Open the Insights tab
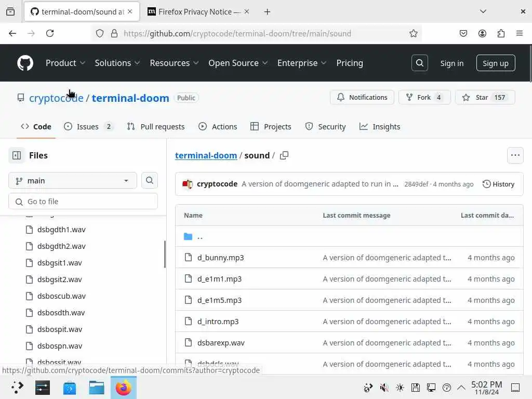This screenshot has width=532, height=399. point(380,127)
